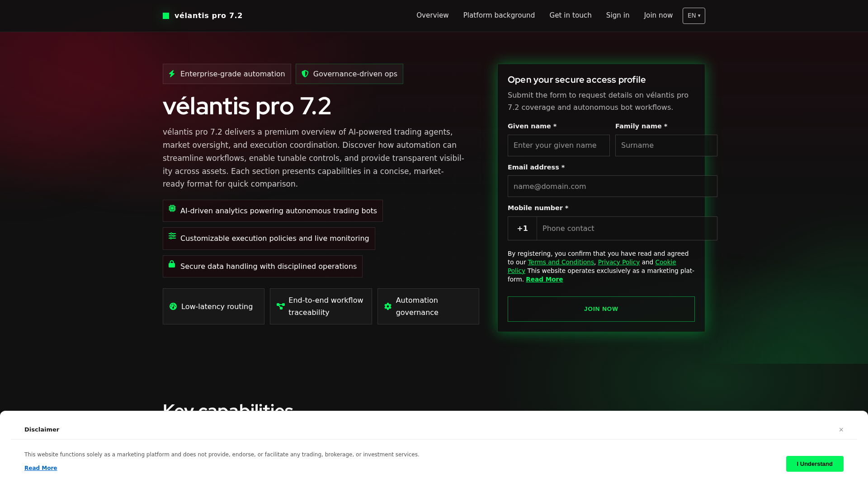Image resolution: width=868 pixels, height=488 pixels.
Task: Click the lightning bolt icon on Enterprise-grade automation
Action: tap(172, 74)
